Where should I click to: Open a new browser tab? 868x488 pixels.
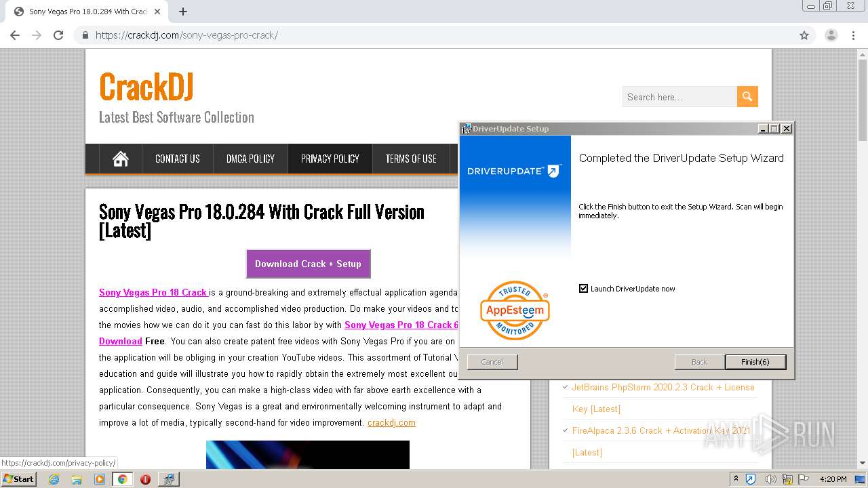pyautogui.click(x=183, y=12)
